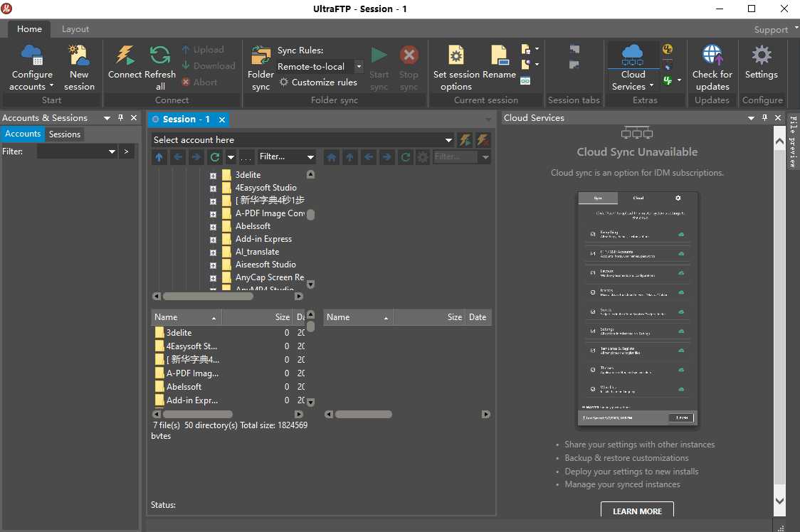This screenshot has width=800, height=532.
Task: Go up one folder in local pane
Action: [x=159, y=157]
